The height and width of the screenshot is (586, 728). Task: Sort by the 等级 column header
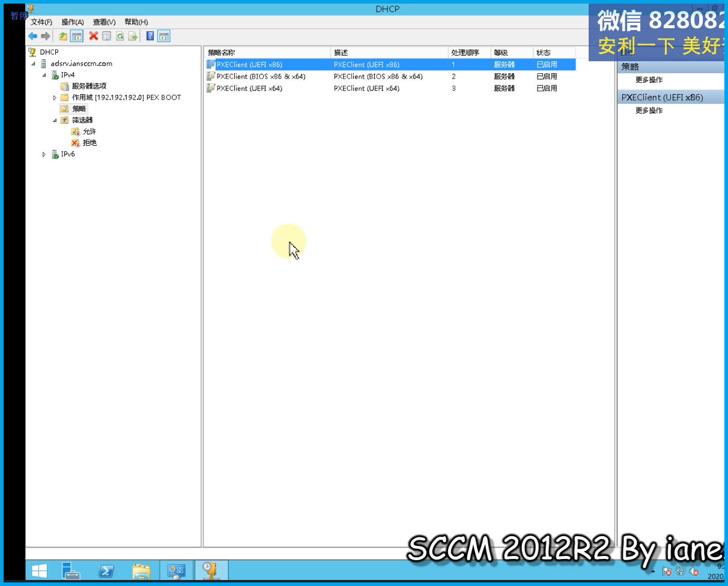coord(512,53)
